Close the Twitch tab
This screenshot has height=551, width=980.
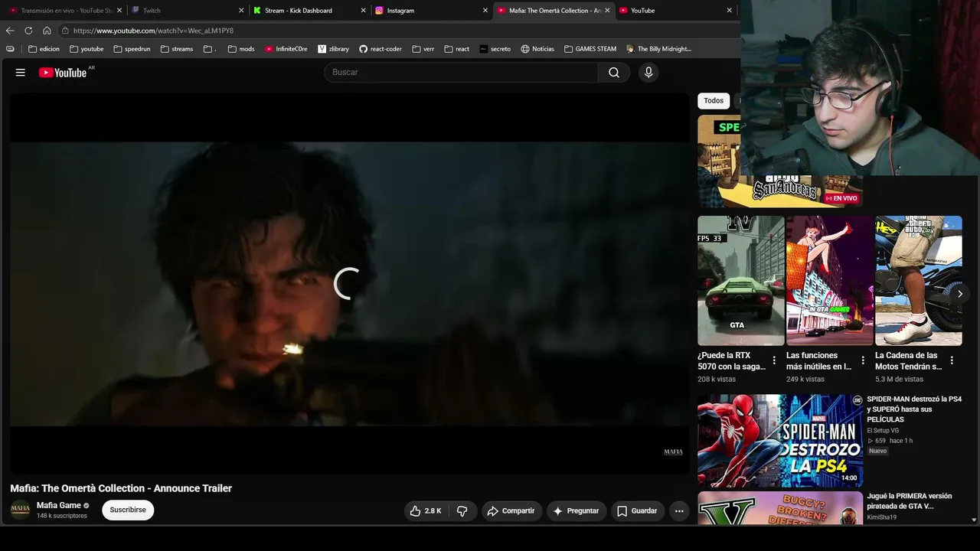point(241,11)
